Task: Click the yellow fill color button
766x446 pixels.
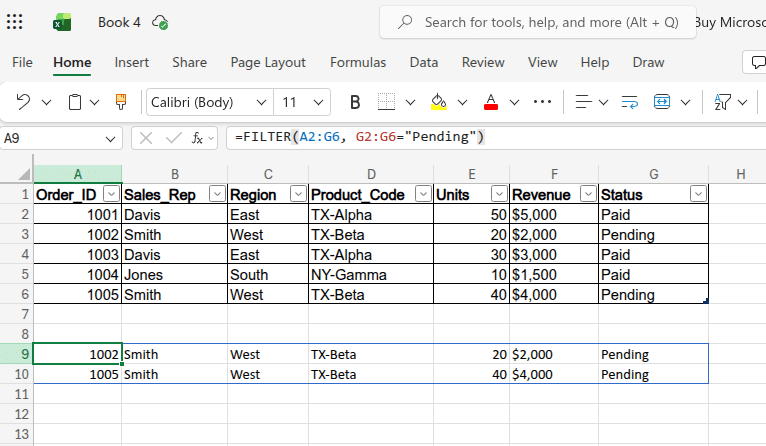Action: point(438,102)
